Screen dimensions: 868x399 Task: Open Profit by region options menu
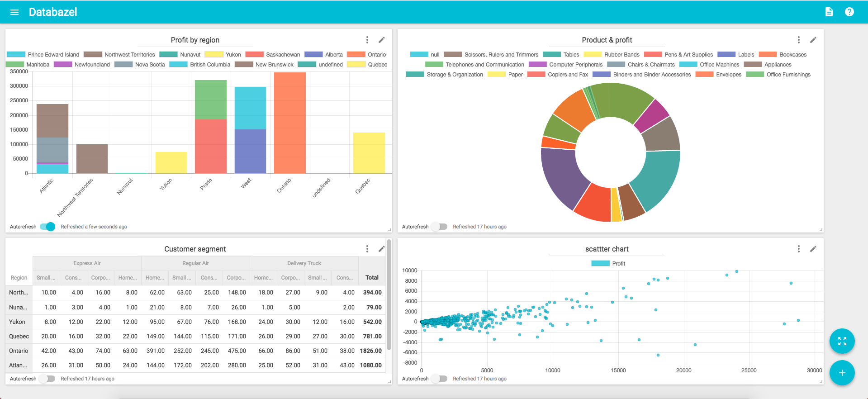(367, 40)
